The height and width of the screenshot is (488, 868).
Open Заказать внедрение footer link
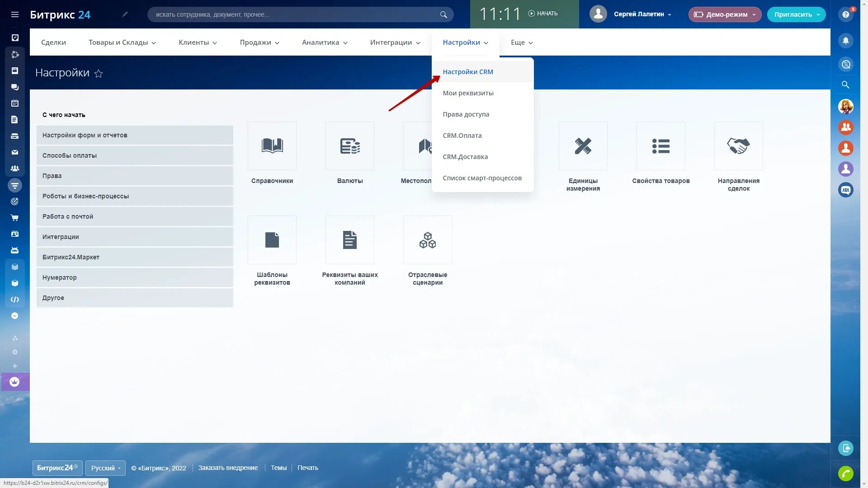tap(228, 468)
